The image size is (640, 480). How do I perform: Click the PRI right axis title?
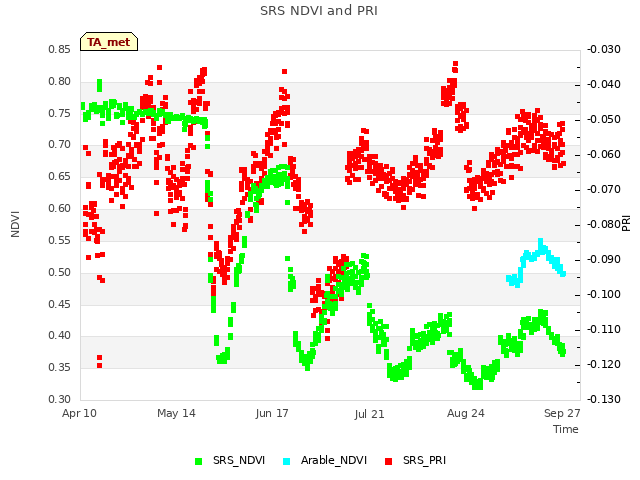click(x=626, y=224)
